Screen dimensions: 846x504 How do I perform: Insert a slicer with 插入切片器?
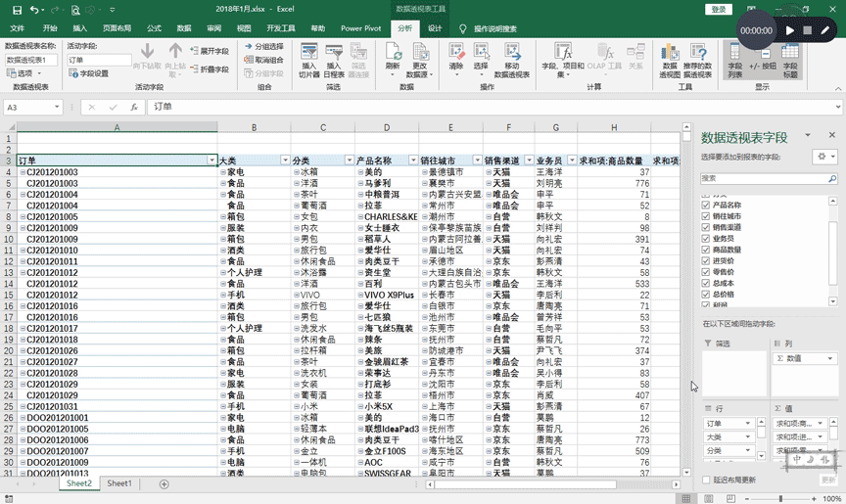tap(309, 61)
